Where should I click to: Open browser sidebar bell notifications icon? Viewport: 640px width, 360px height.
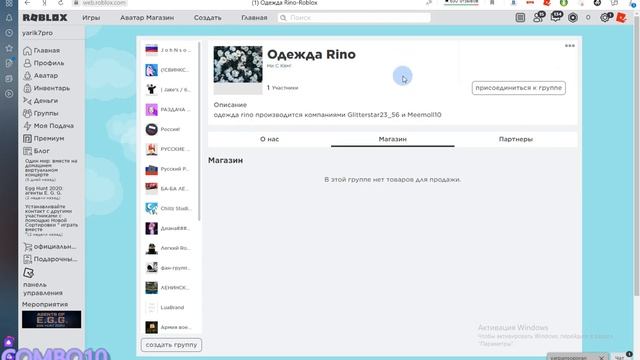pos(9,18)
